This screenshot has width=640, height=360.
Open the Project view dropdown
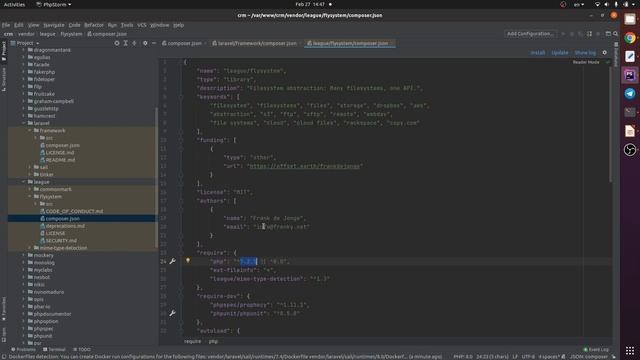[x=25, y=43]
